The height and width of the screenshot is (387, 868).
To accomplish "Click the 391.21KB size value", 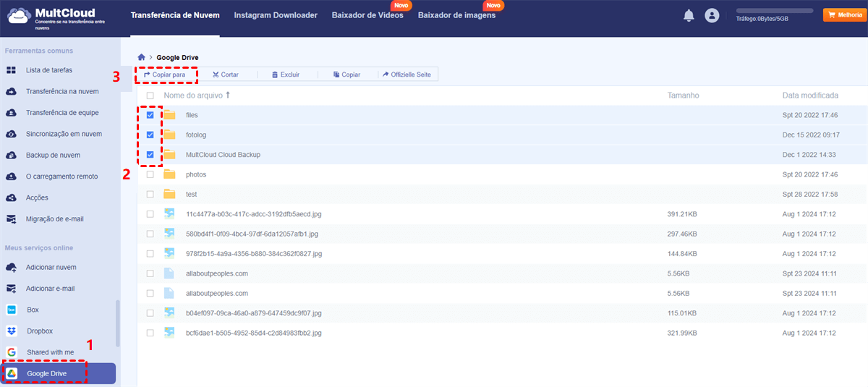I will (682, 214).
